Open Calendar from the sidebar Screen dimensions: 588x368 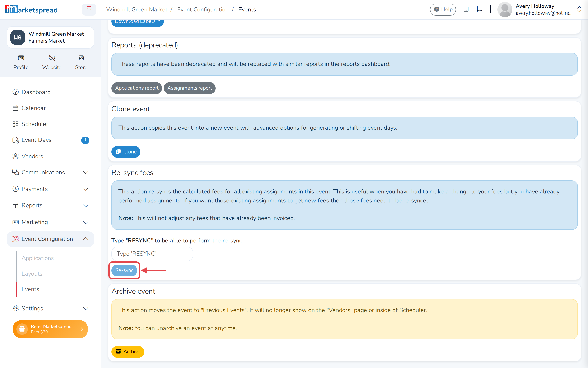(50, 108)
